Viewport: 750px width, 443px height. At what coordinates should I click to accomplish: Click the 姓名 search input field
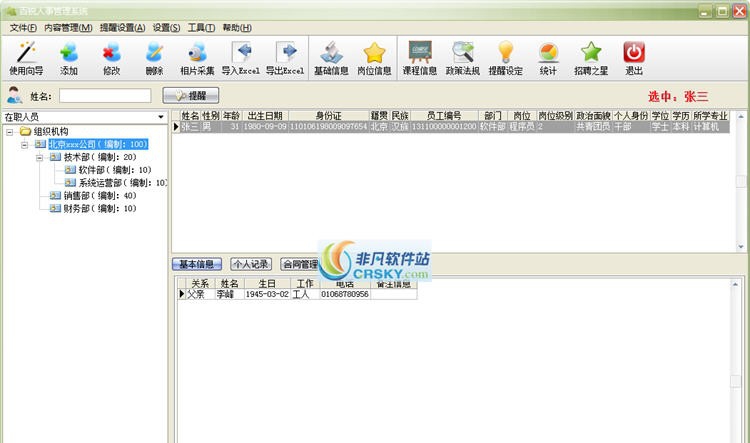coord(105,96)
